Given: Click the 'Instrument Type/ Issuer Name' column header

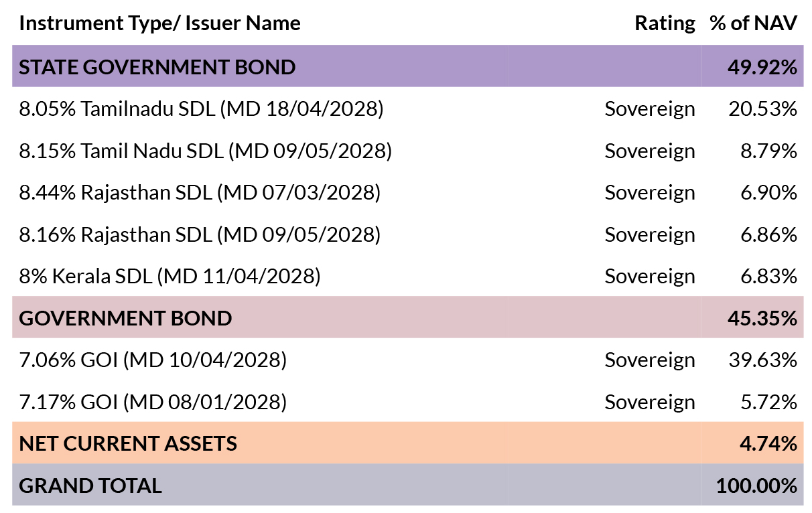Looking at the screenshot, I should (159, 24).
